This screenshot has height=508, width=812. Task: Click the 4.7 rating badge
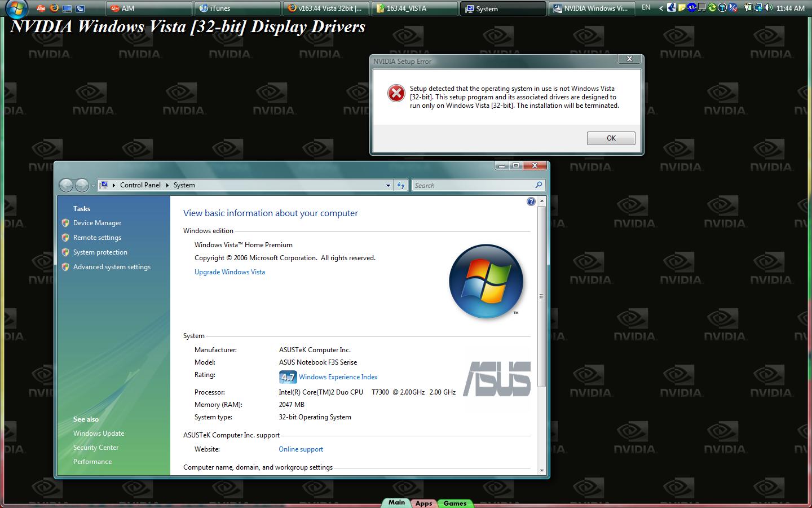point(288,377)
